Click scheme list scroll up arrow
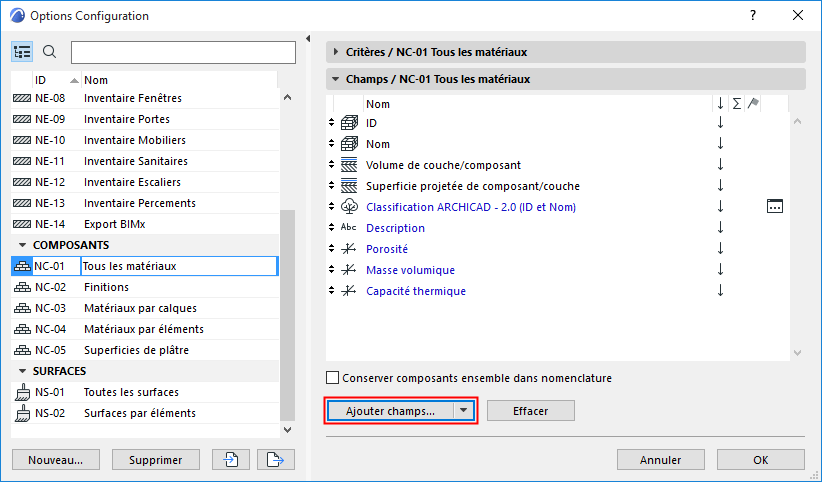The height and width of the screenshot is (482, 822). 287,98
